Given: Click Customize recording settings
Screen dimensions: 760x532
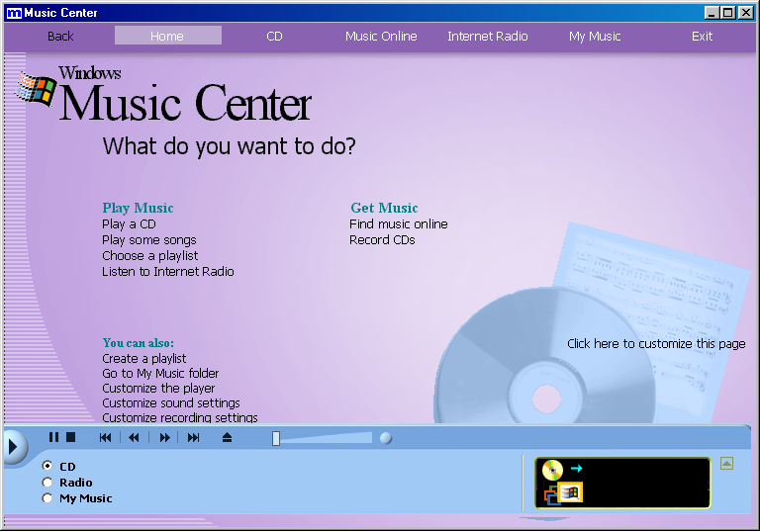Looking at the screenshot, I should point(180,417).
